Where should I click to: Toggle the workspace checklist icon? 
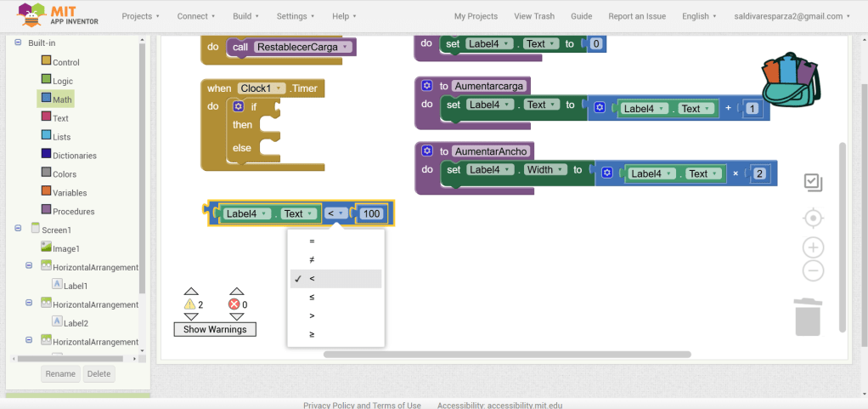(813, 182)
